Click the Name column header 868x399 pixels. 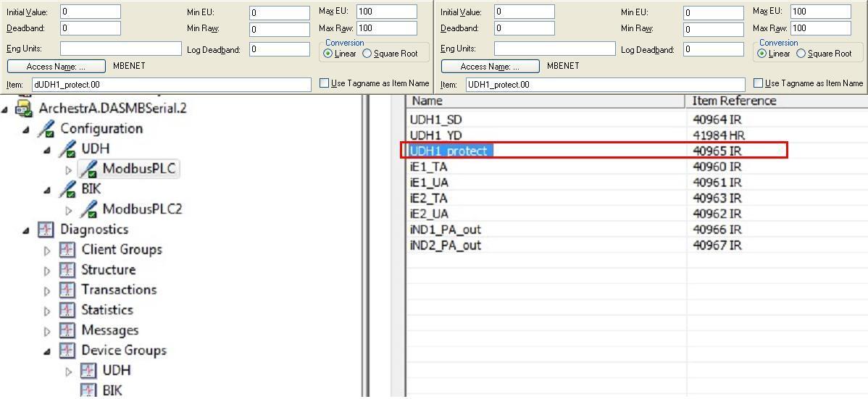click(x=543, y=101)
